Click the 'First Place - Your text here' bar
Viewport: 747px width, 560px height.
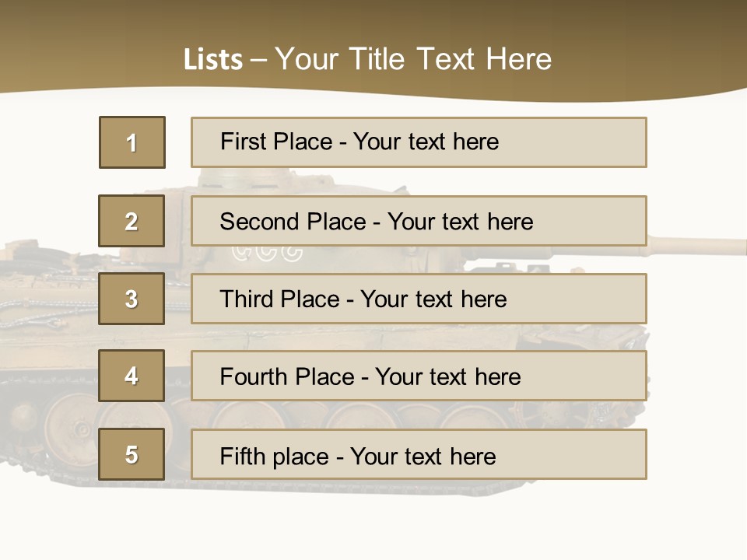tap(419, 142)
